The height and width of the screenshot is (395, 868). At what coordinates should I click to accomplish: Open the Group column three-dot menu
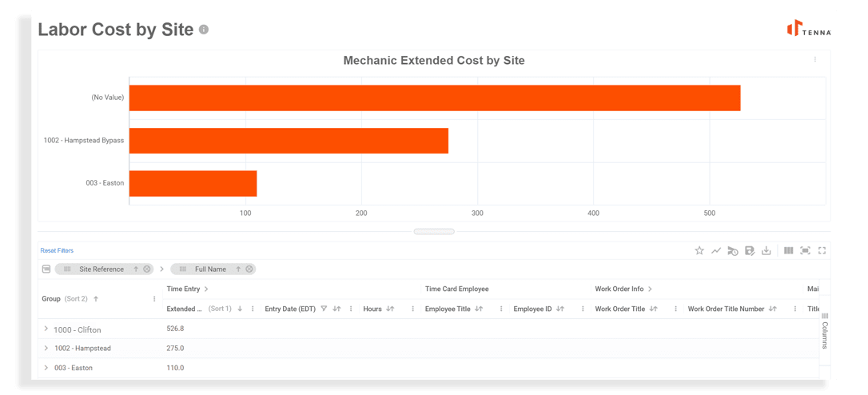pyautogui.click(x=154, y=298)
